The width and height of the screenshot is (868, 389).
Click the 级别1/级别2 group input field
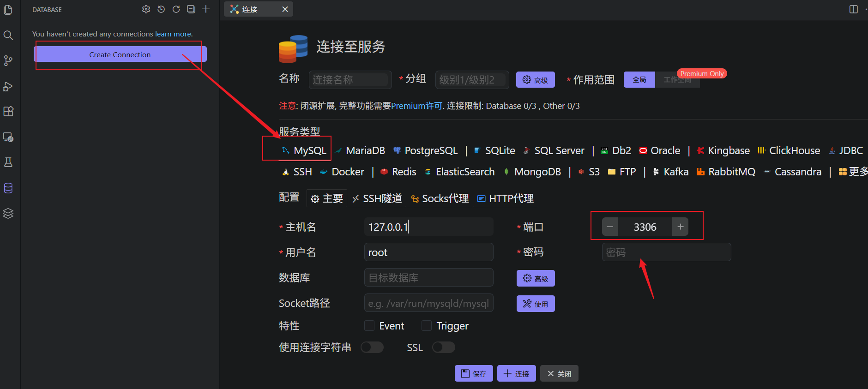pyautogui.click(x=472, y=80)
